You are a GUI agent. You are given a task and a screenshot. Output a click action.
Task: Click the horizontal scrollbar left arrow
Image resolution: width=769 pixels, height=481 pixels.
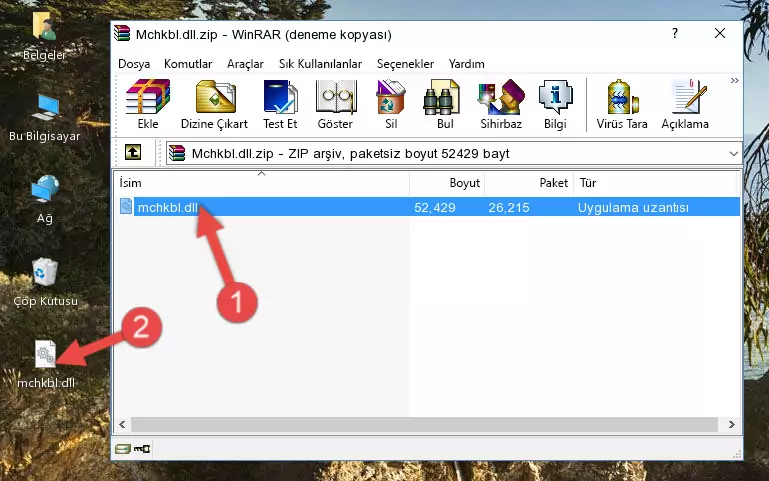[x=123, y=424]
